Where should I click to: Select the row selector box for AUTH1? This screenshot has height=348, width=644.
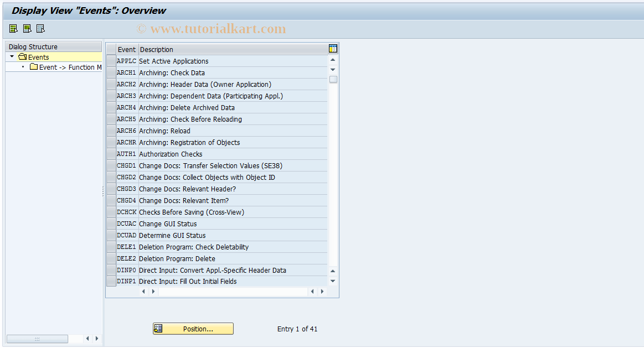click(x=111, y=154)
